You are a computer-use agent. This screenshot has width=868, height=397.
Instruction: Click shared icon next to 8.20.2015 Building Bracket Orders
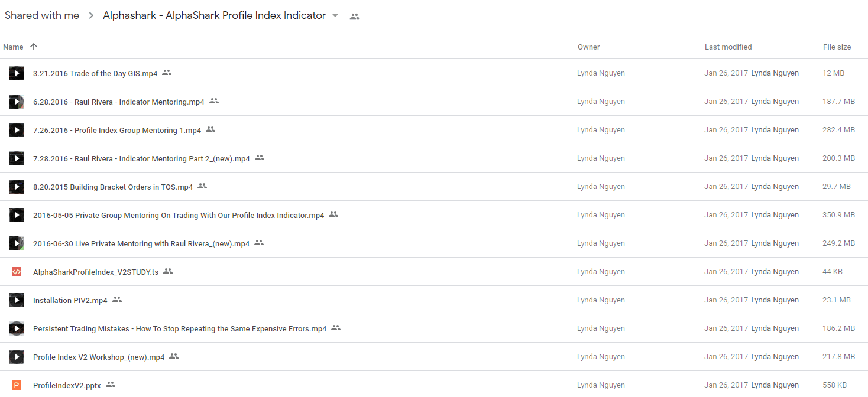(x=202, y=186)
